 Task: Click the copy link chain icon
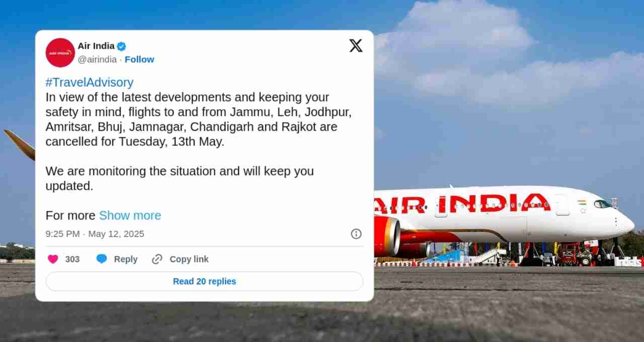(x=157, y=259)
